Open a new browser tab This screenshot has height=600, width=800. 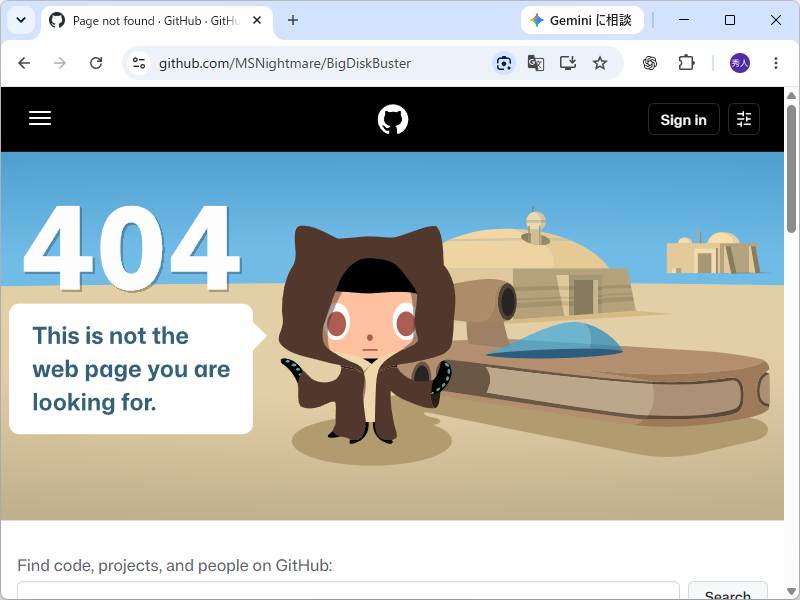293,20
